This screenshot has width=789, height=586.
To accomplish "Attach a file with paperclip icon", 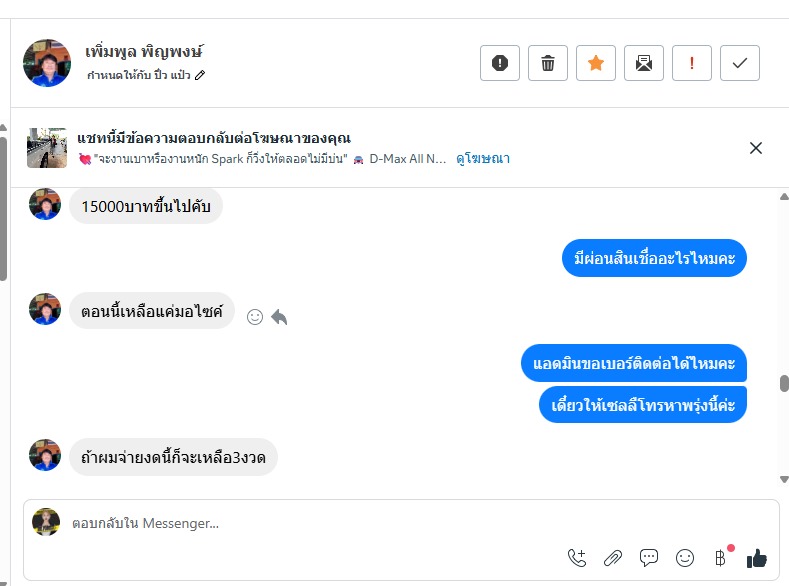I will pyautogui.click(x=613, y=558).
